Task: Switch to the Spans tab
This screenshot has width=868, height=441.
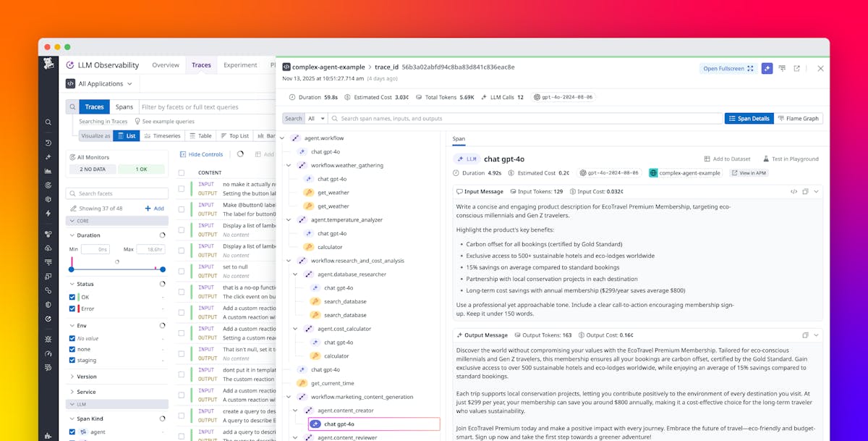Action: click(124, 106)
